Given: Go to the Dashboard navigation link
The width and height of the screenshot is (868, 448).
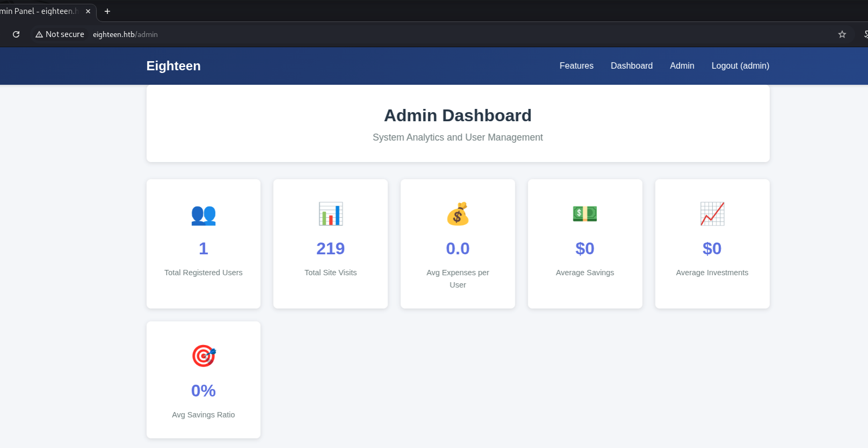Looking at the screenshot, I should (x=631, y=65).
